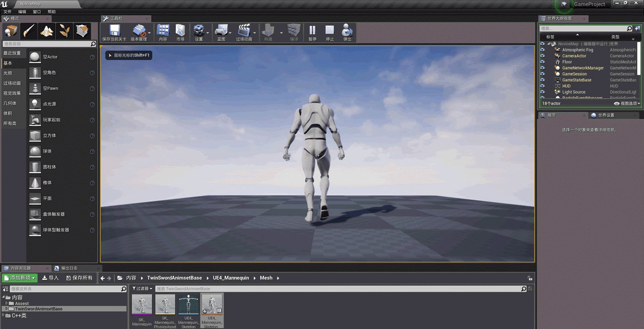Collapse the NoviceMap tree in outliner
Screen dimensions: 644x329
pyautogui.click(x=549, y=44)
